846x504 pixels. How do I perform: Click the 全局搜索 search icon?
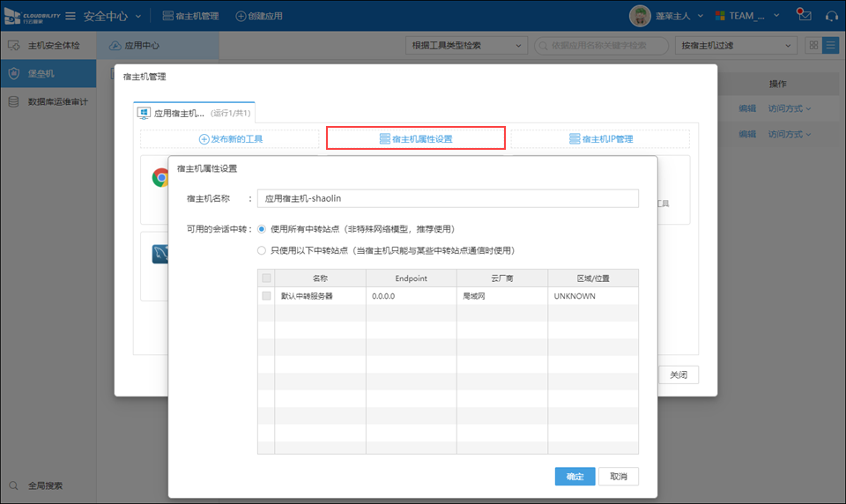tap(14, 485)
